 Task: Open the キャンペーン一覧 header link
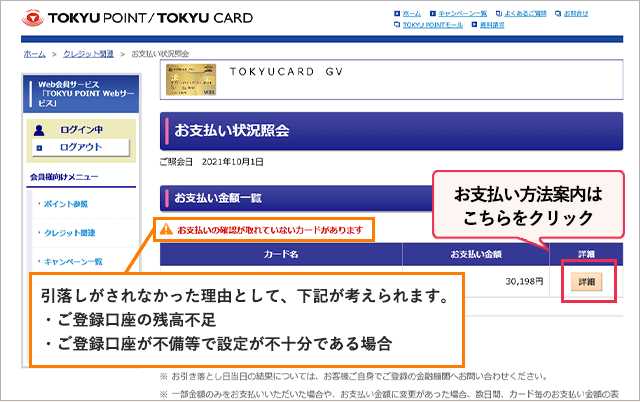(x=462, y=13)
